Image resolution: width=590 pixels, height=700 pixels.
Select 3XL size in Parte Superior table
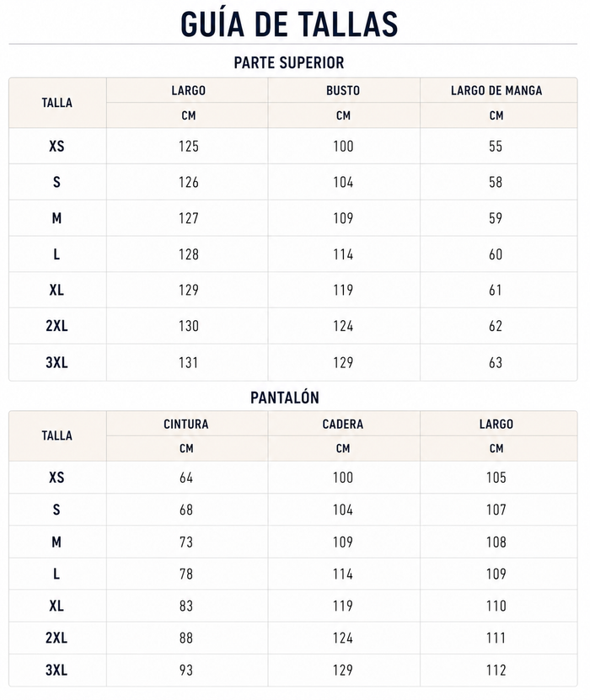[56, 362]
